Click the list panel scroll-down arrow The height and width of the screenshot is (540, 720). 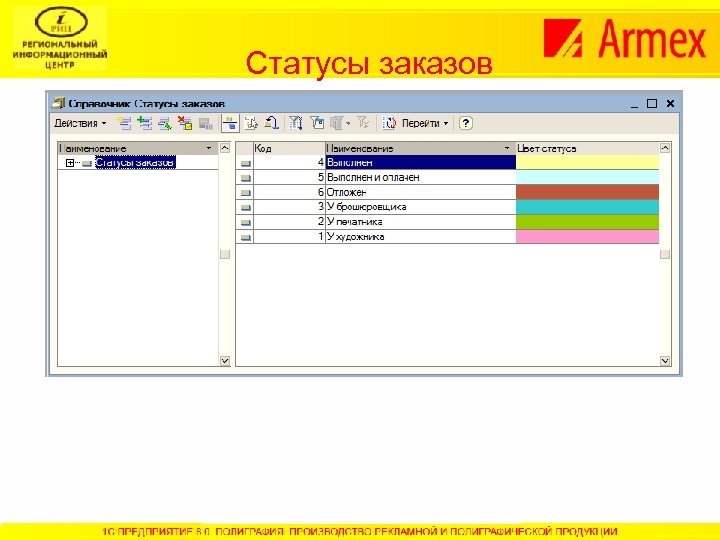pos(664,361)
